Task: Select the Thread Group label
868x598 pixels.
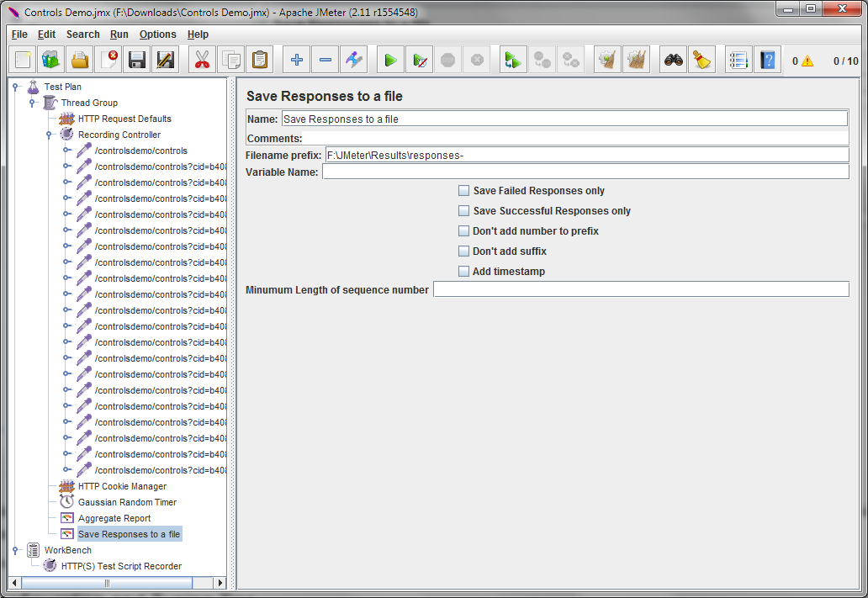Action: [89, 103]
